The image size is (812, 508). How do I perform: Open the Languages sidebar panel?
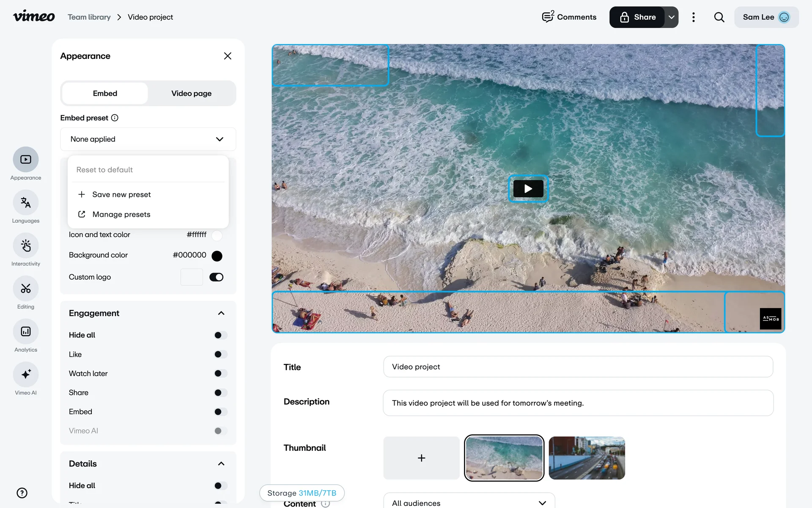(x=26, y=203)
